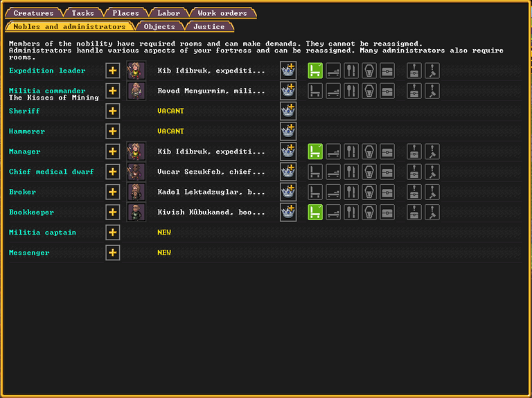Click plus button next to Manager

(x=113, y=152)
